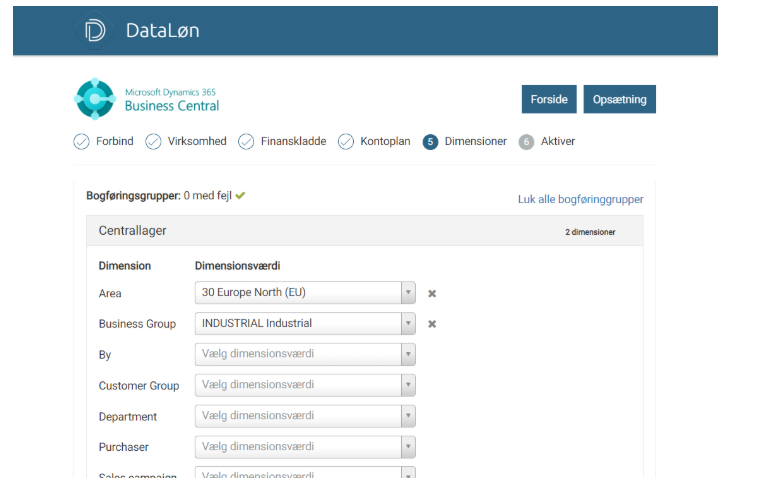Click the Forbind step checkmark icon
This screenshot has width=779, height=491.
click(x=82, y=142)
